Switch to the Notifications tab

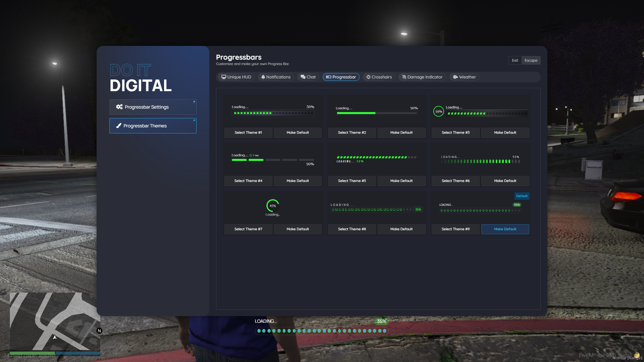(x=276, y=77)
